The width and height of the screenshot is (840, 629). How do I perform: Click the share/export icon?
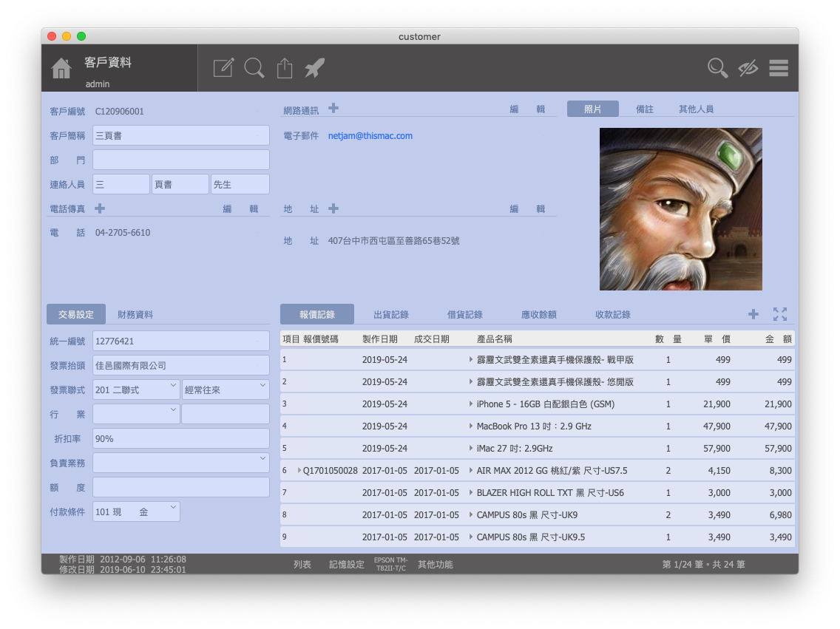point(285,68)
